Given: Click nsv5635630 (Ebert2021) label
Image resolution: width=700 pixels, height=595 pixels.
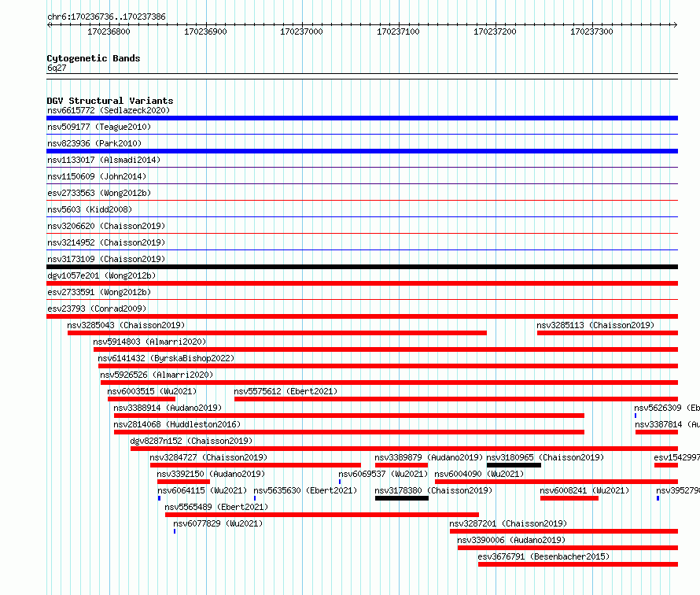Looking at the screenshot, I should click(x=305, y=490).
